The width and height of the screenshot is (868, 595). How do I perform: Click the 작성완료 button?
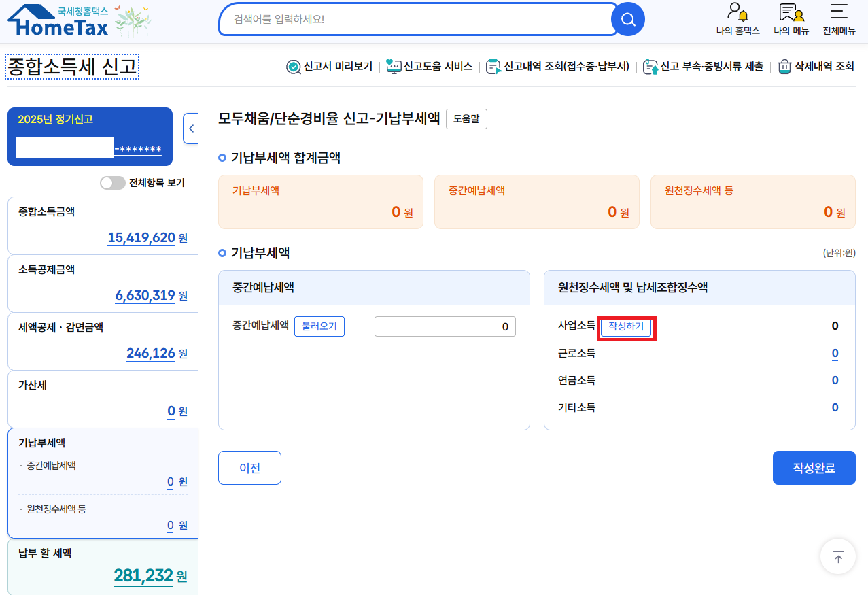(x=814, y=468)
